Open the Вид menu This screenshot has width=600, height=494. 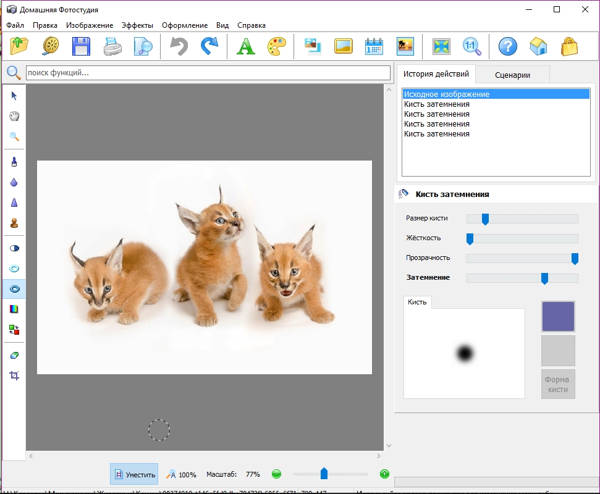(x=222, y=25)
